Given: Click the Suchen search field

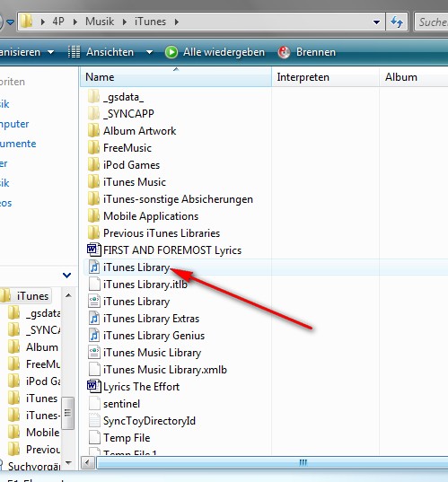Looking at the screenshot, I should pos(432,22).
